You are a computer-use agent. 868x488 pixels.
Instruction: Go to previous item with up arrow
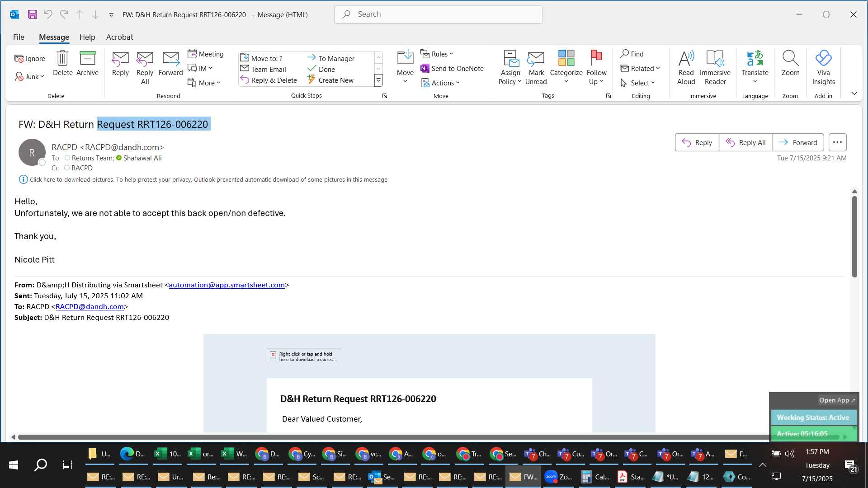click(80, 14)
